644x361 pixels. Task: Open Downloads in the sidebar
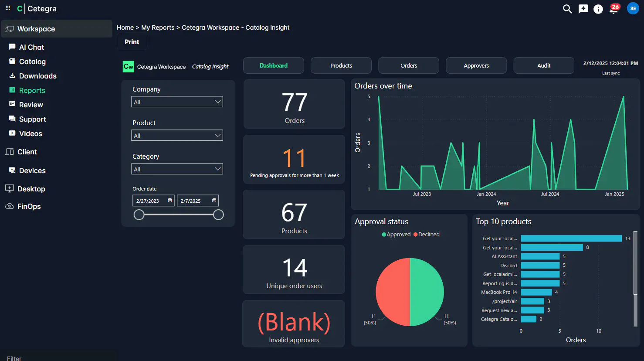pos(37,76)
